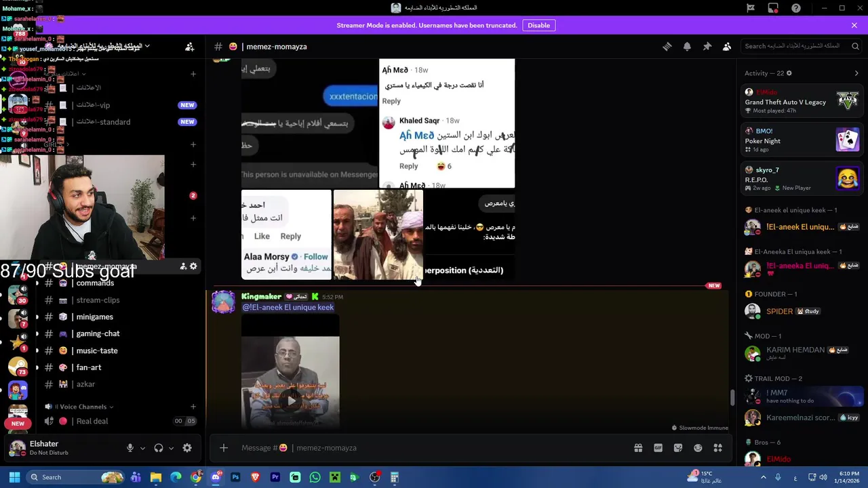Open the gaming-chat channel
This screenshot has width=868, height=488.
(98, 333)
